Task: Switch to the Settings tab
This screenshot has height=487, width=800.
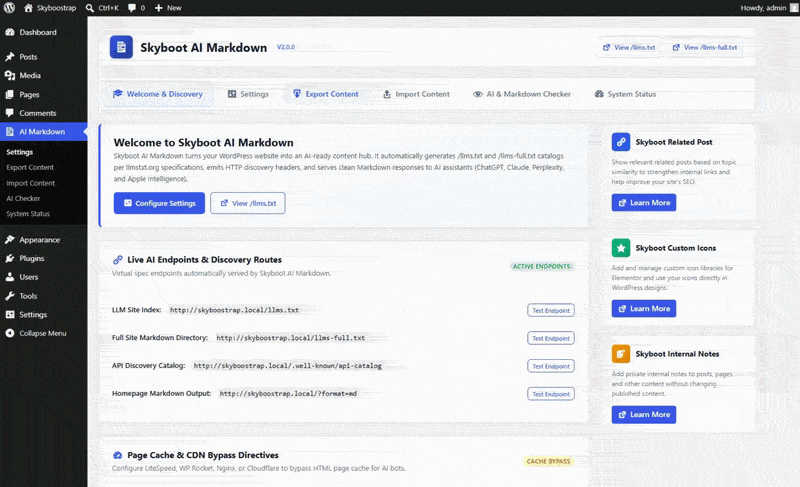Action: coord(248,94)
